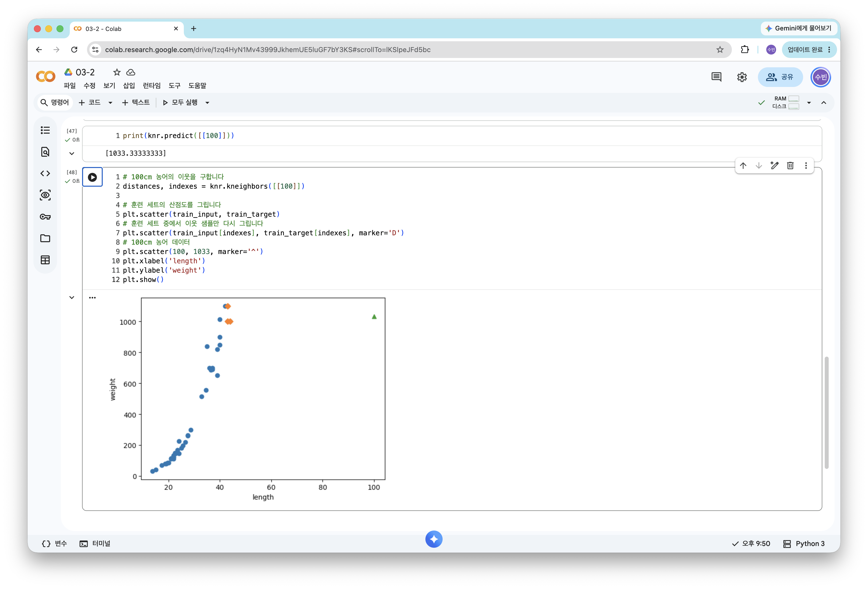Open the notebook settings gear icon
This screenshot has width=868, height=589.
point(742,77)
